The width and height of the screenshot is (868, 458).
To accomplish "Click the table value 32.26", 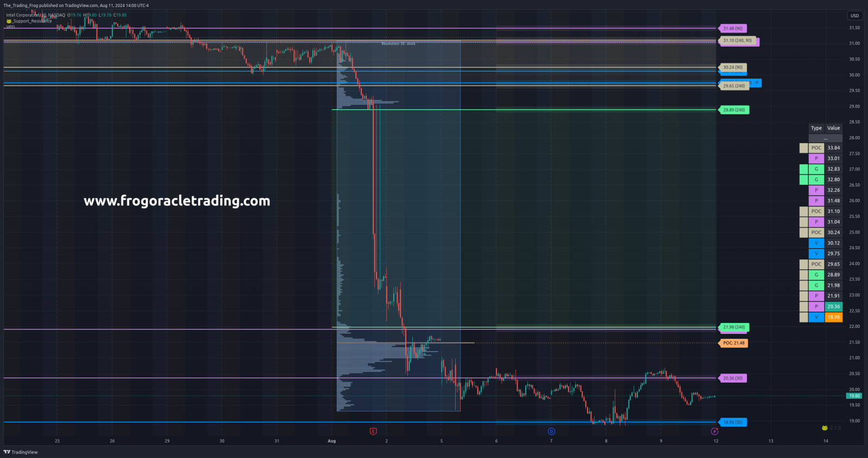I will coord(834,190).
